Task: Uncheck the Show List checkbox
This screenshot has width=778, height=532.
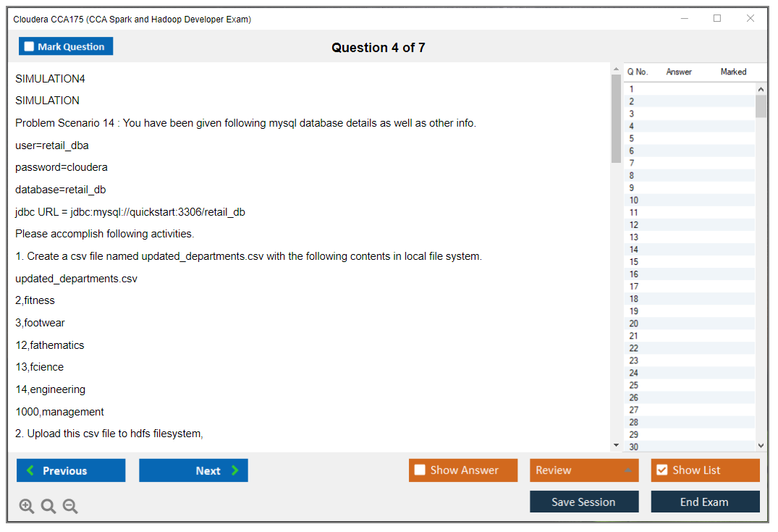Action: click(661, 470)
